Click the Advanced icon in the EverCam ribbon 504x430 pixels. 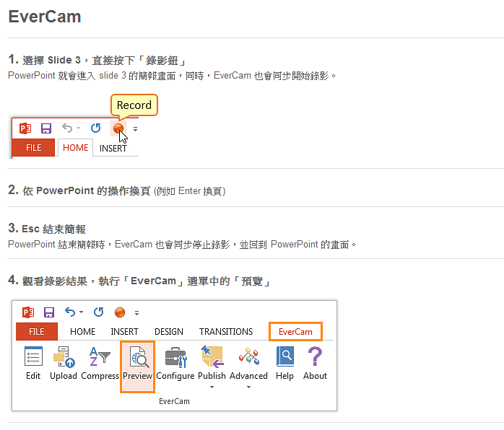(x=248, y=358)
